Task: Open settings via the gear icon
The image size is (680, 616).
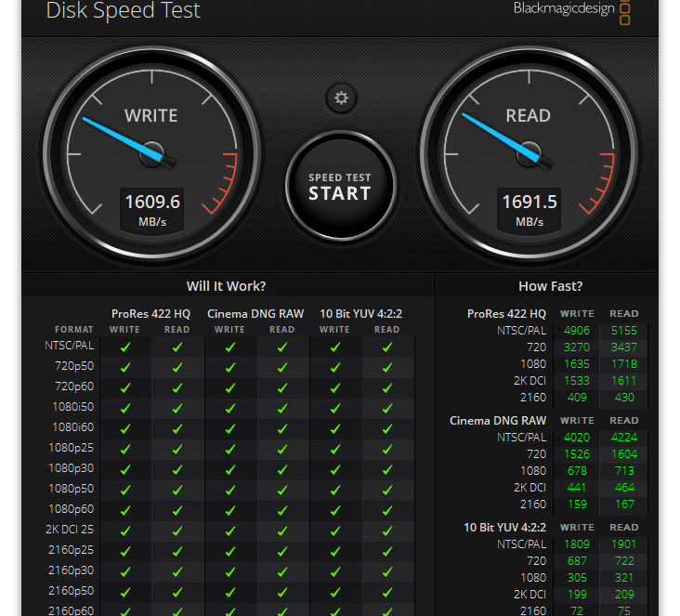Action: pyautogui.click(x=341, y=98)
